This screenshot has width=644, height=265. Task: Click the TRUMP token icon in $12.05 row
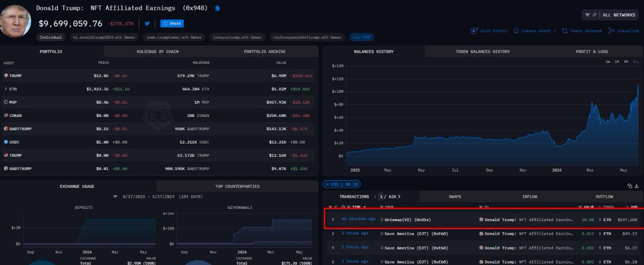point(5,76)
